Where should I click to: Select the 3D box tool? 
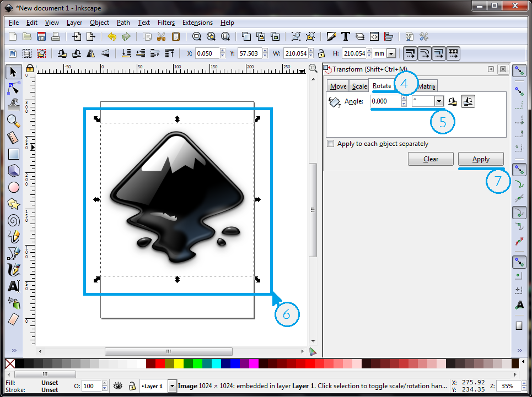click(x=14, y=171)
